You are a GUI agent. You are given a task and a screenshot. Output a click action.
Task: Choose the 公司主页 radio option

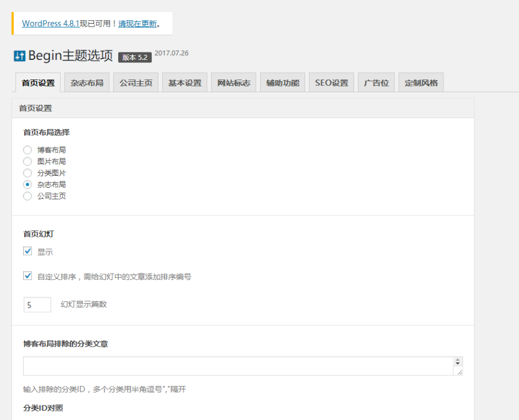click(x=28, y=196)
